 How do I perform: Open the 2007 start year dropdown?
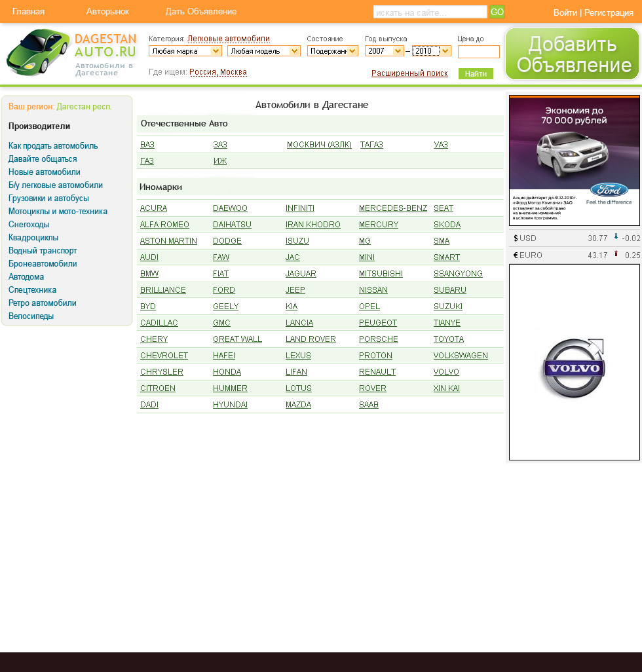[385, 51]
